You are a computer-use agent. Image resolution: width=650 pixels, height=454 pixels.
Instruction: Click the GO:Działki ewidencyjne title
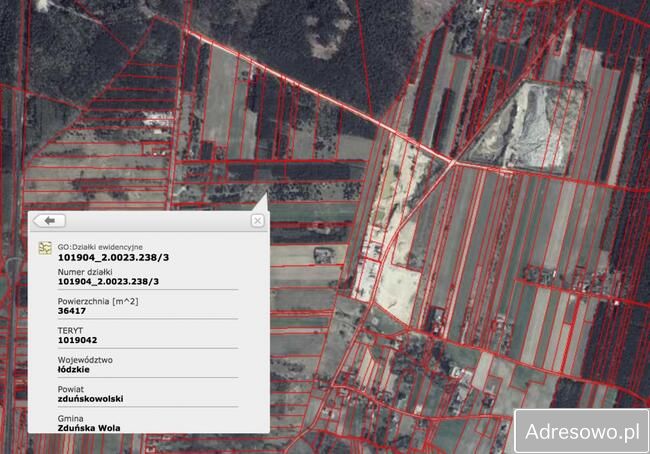100,247
